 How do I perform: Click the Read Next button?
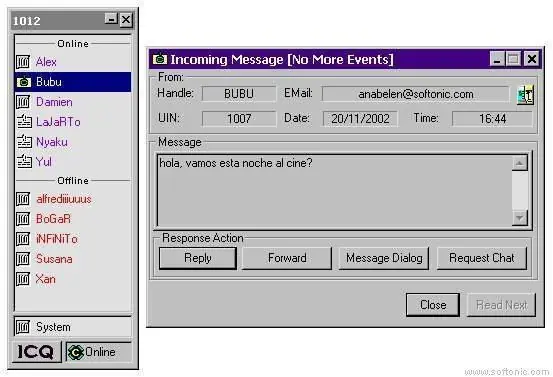(502, 305)
